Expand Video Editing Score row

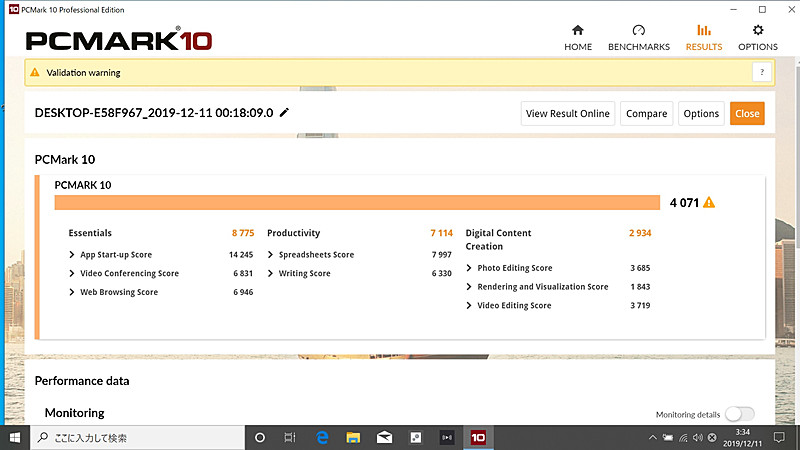click(x=469, y=306)
